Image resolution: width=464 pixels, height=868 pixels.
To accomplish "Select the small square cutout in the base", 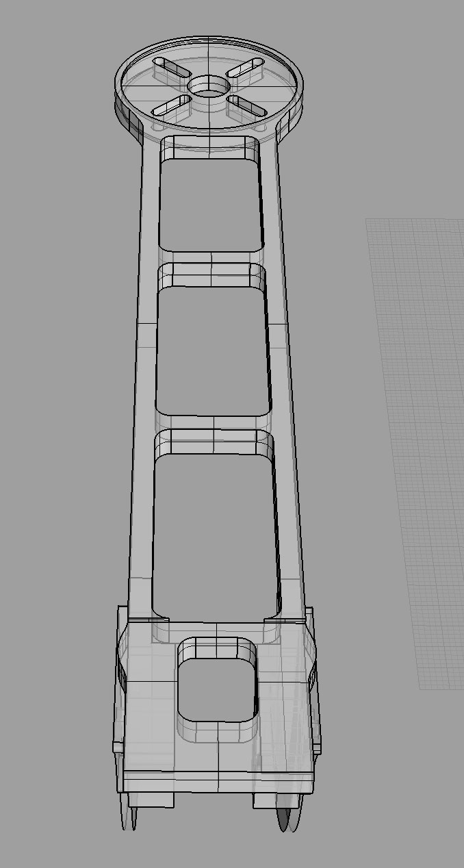I will [217, 685].
